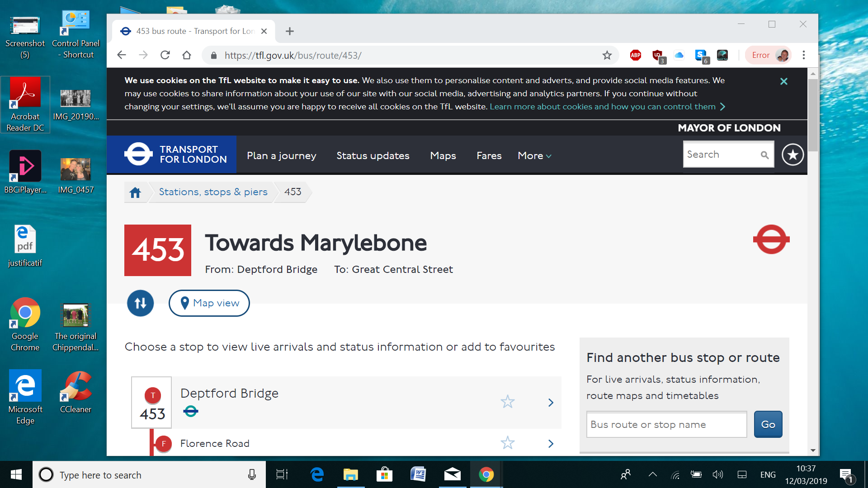Show hidden system tray icons
This screenshot has height=488, width=868.
(x=652, y=474)
